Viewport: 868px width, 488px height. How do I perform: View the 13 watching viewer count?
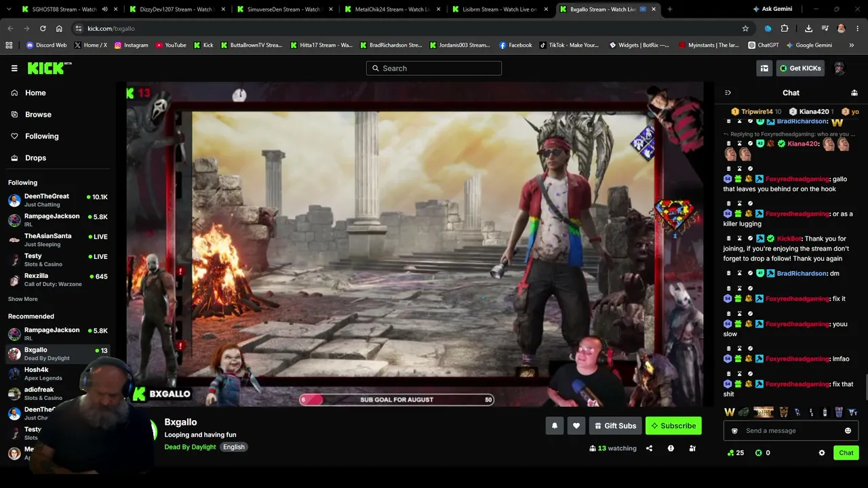[x=613, y=448]
